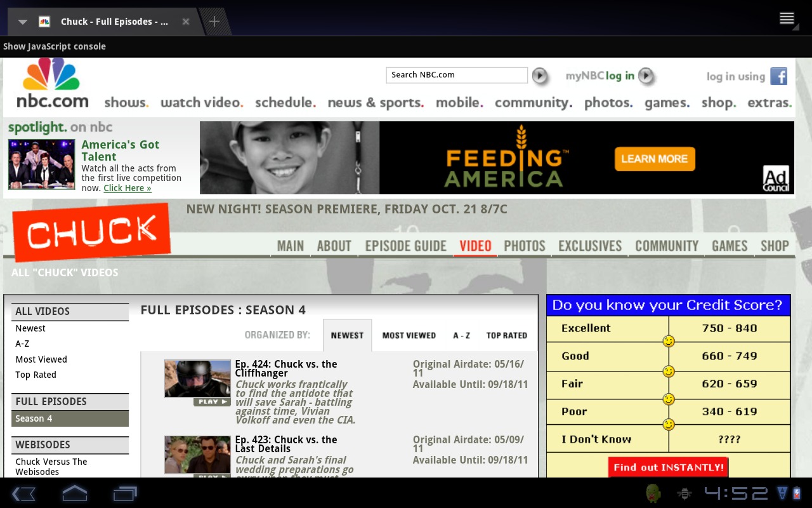Open the extras menu
Viewport: 812px width, 508px height.
(x=769, y=102)
